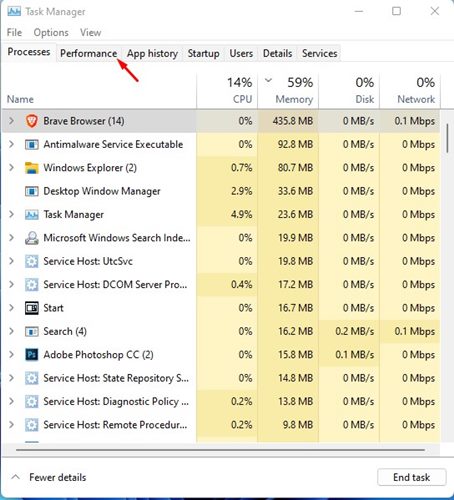Click the Task Manager process graph icon
This screenshot has width=454, height=500.
[x=32, y=215]
